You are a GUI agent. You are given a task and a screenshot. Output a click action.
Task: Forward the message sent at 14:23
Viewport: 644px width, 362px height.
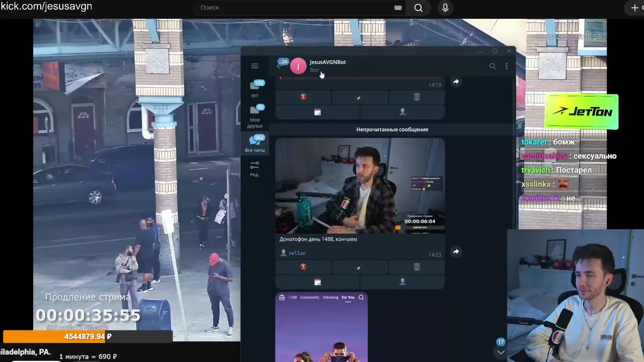point(456,251)
